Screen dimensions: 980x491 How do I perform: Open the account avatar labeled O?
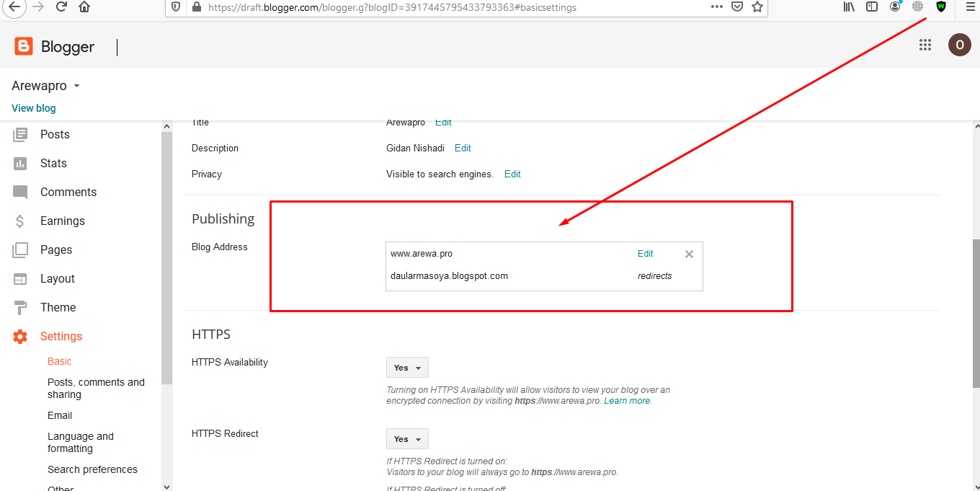pos(959,45)
